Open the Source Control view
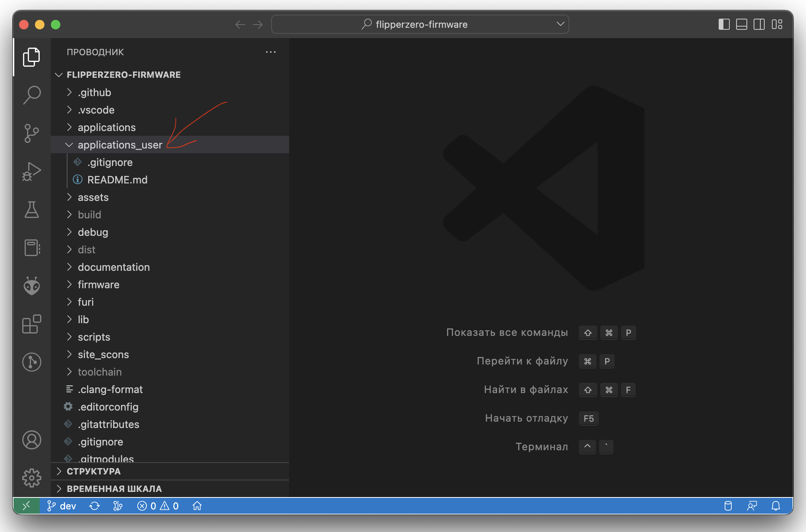The height and width of the screenshot is (532, 806). (32, 133)
